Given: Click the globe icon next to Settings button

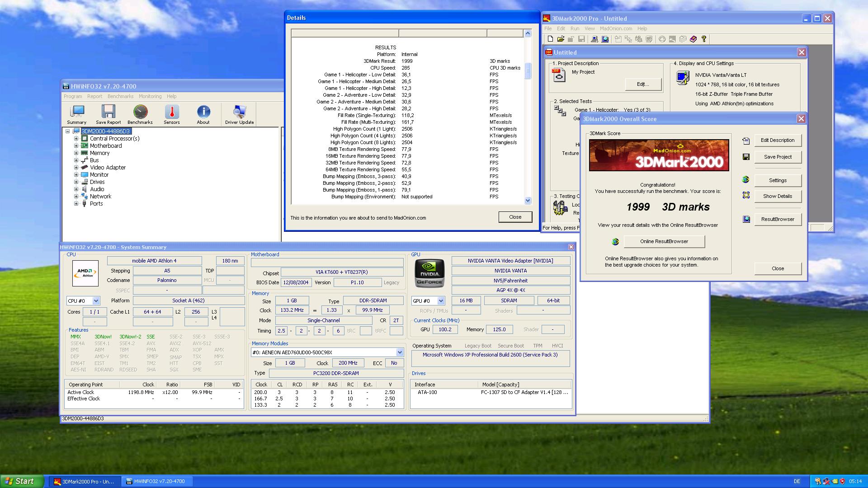Looking at the screenshot, I should pyautogui.click(x=746, y=180).
